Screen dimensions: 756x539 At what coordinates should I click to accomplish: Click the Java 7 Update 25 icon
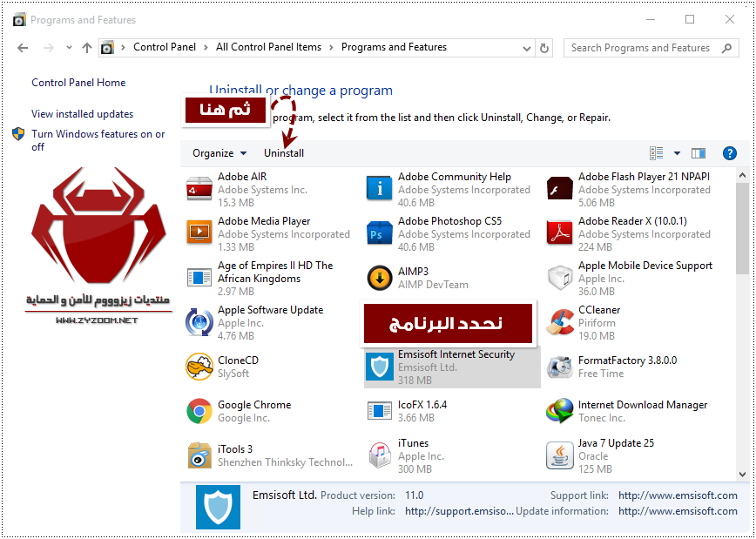click(x=560, y=455)
